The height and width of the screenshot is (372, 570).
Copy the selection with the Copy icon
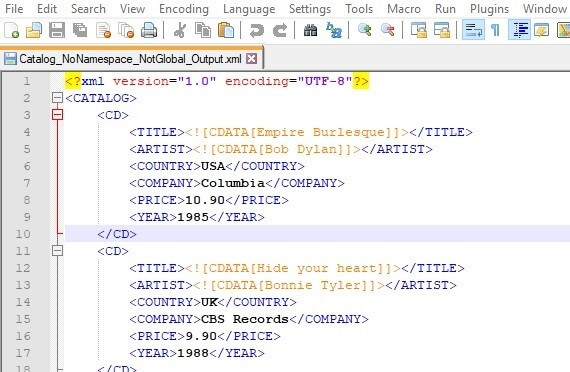tap(203, 30)
